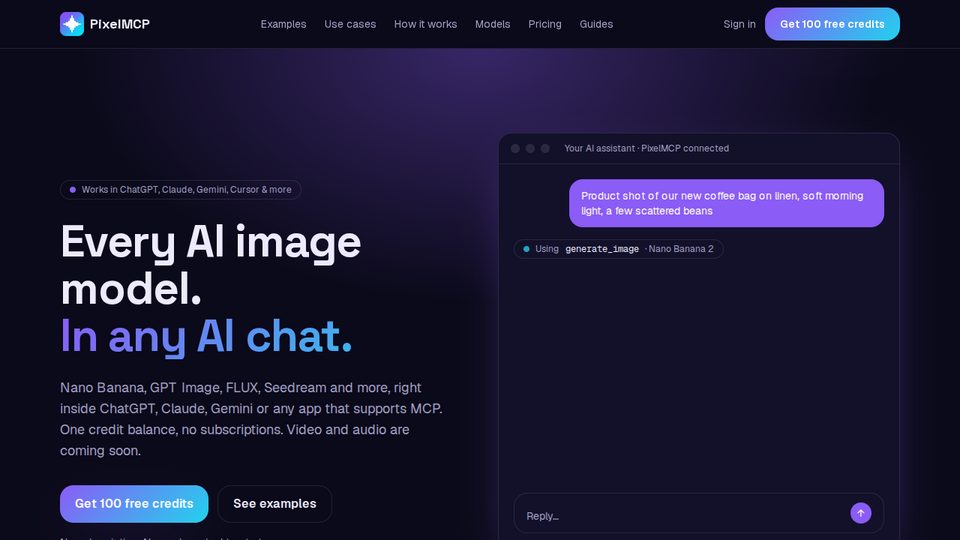960x540 pixels.
Task: Open the Guides nav link
Action: pyautogui.click(x=596, y=24)
